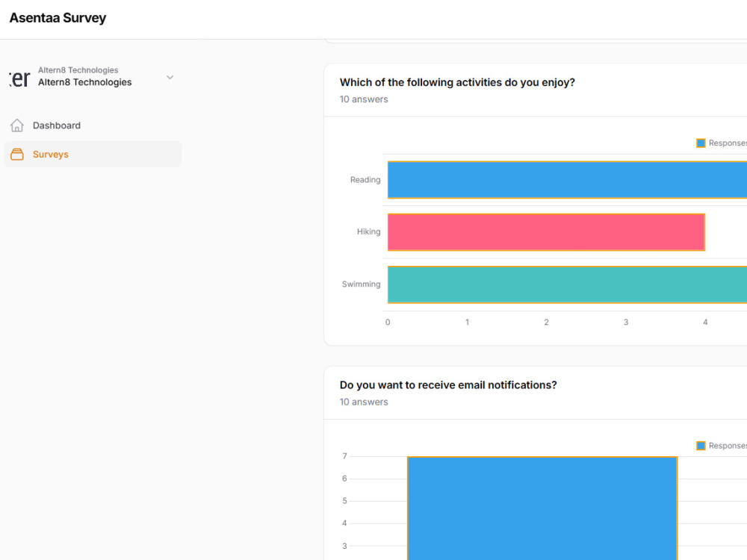Click the Altern8 Technologies logo

[x=19, y=78]
